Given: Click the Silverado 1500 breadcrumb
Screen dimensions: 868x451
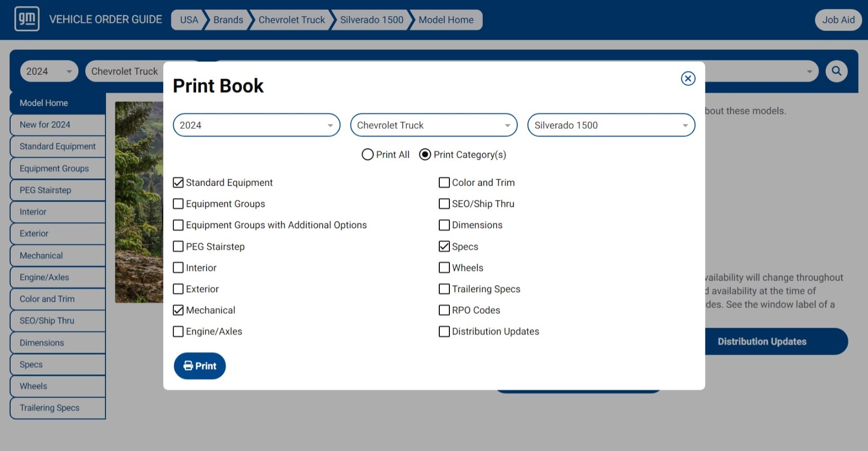Looking at the screenshot, I should [x=371, y=20].
